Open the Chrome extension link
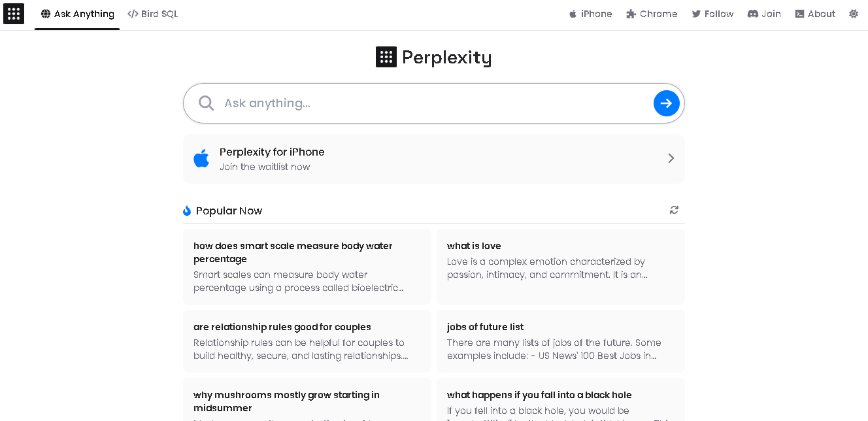Screen dimensions: 868x421 click(652, 14)
